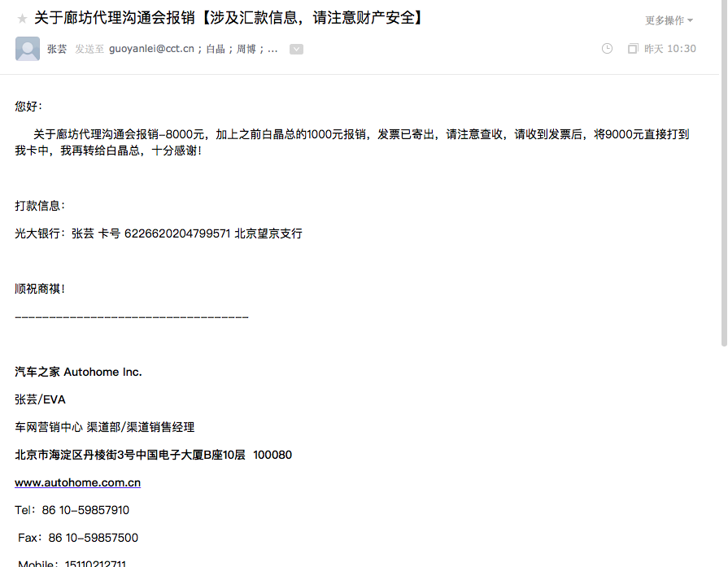Click the Fax number 86 10-59857500
This screenshot has height=567, width=728.
click(93, 538)
